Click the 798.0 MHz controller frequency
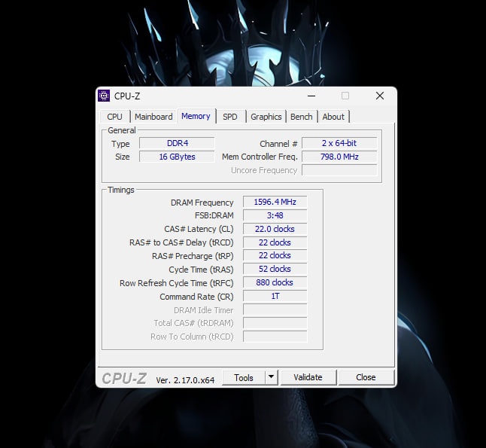The height and width of the screenshot is (448, 486). (x=339, y=157)
